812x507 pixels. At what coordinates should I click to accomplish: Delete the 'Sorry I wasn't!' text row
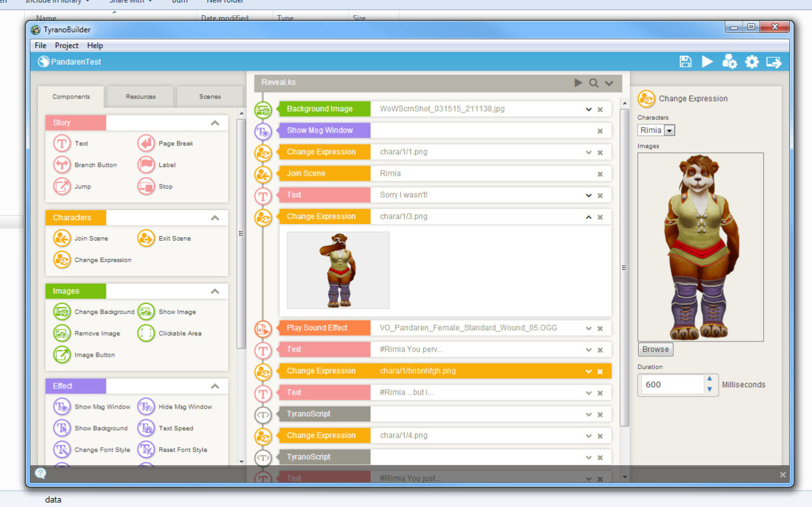pyautogui.click(x=600, y=195)
